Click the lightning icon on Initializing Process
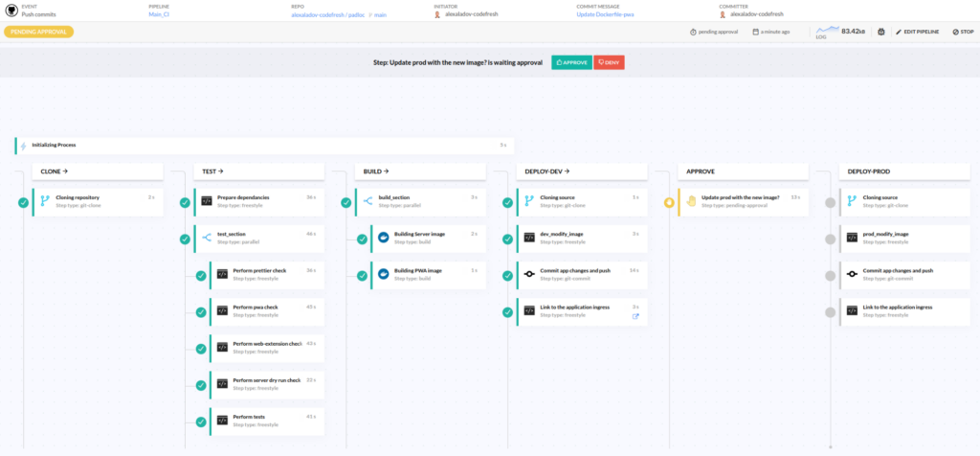The height and width of the screenshot is (456, 980). pyautogui.click(x=23, y=146)
